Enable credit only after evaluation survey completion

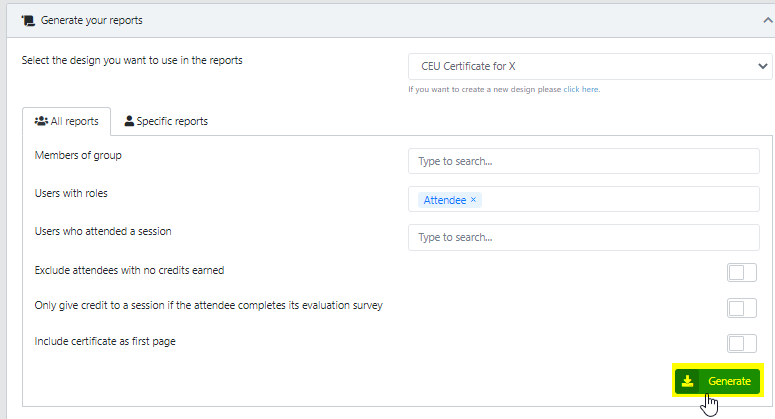[741, 308]
